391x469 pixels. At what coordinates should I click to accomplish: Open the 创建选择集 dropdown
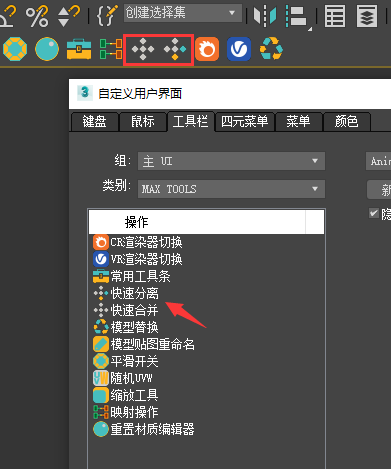coord(183,13)
